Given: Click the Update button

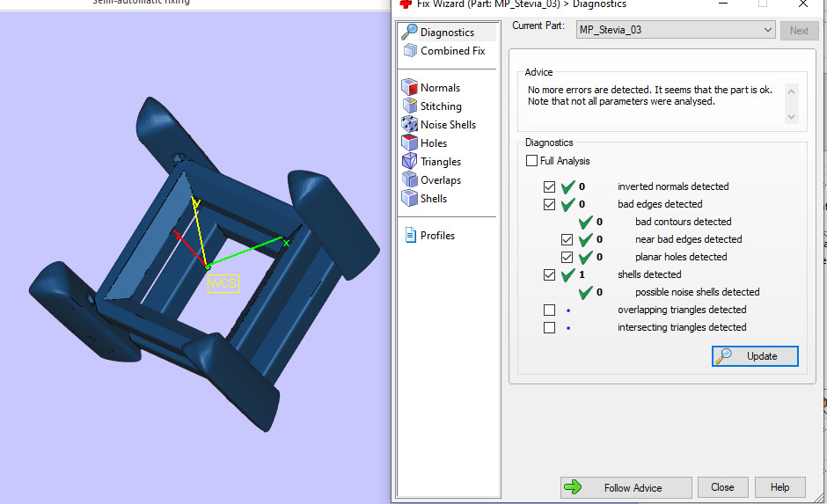Looking at the screenshot, I should click(755, 356).
